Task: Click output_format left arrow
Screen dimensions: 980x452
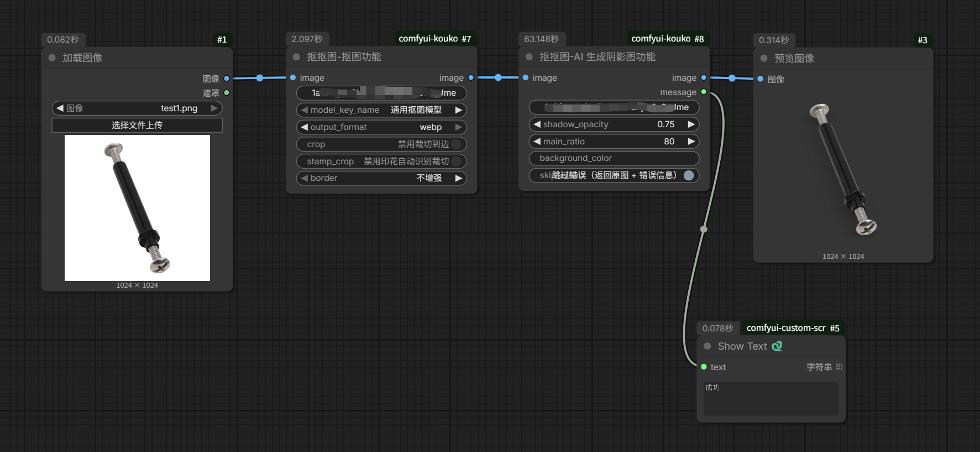Action: (x=304, y=127)
